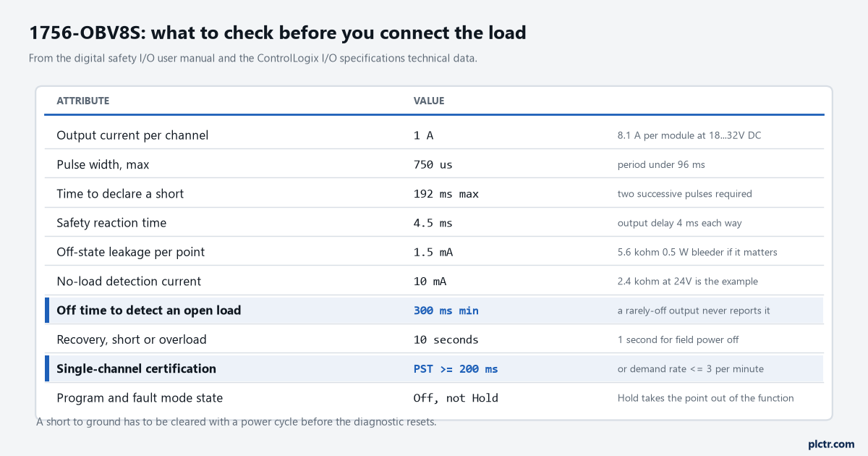
Task: Select the Safety reaction time row
Action: 434,222
